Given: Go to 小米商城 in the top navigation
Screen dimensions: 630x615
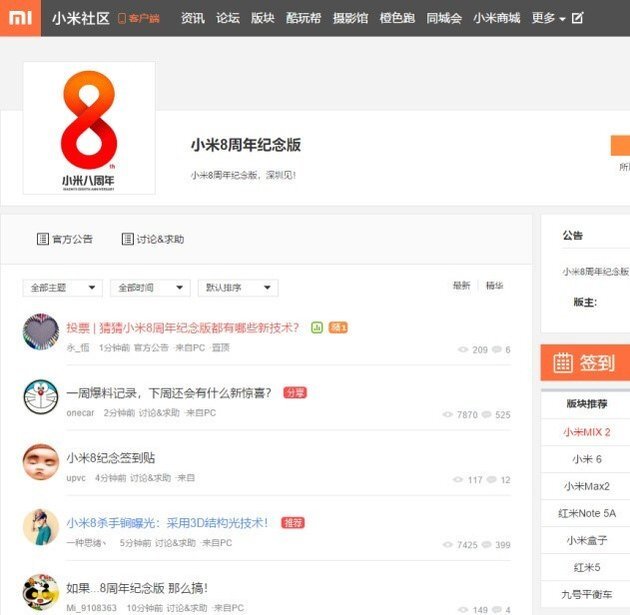Looking at the screenshot, I should (497, 18).
